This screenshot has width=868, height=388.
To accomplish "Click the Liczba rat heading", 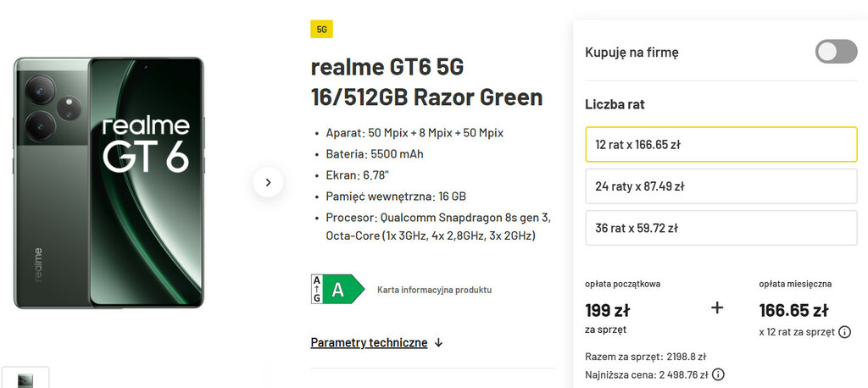I will pyautogui.click(x=615, y=105).
